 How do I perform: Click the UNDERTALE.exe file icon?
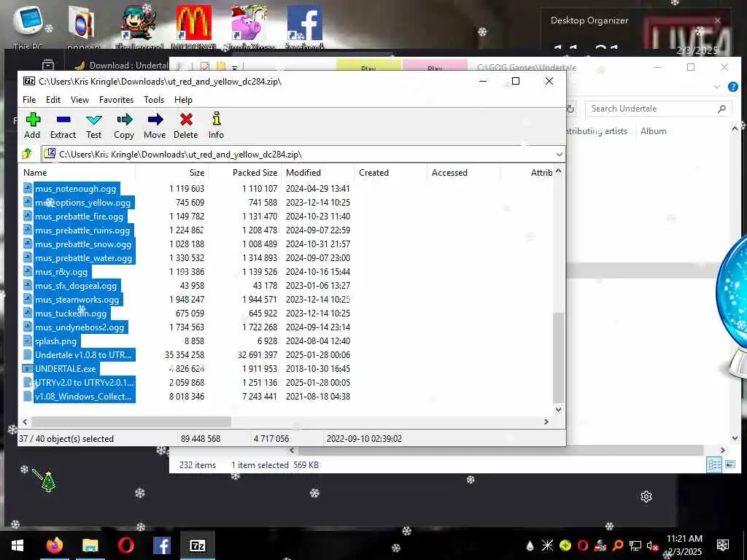(28, 368)
